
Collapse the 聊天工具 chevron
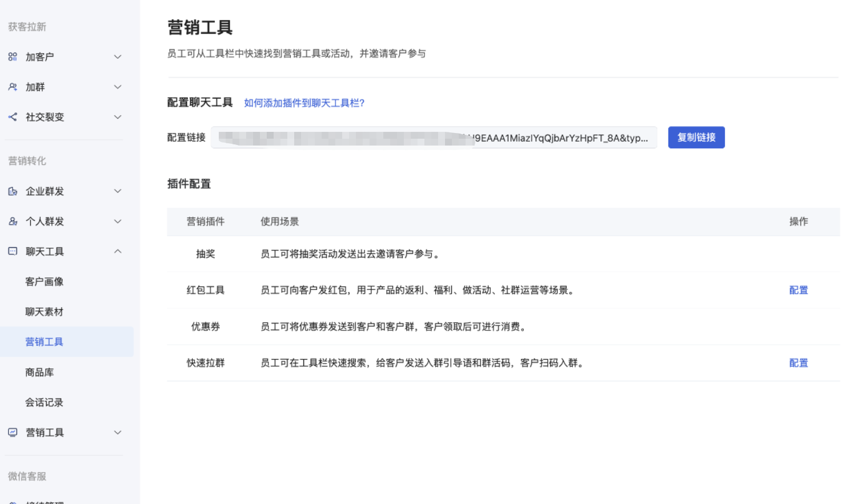pyautogui.click(x=118, y=251)
